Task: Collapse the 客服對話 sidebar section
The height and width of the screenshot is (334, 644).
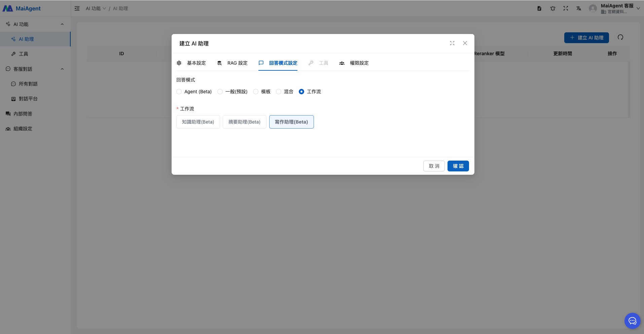Action: click(x=62, y=69)
